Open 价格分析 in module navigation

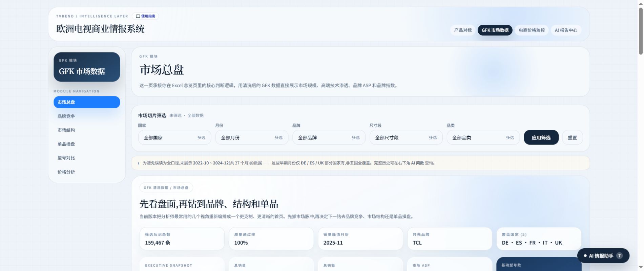pos(87,172)
